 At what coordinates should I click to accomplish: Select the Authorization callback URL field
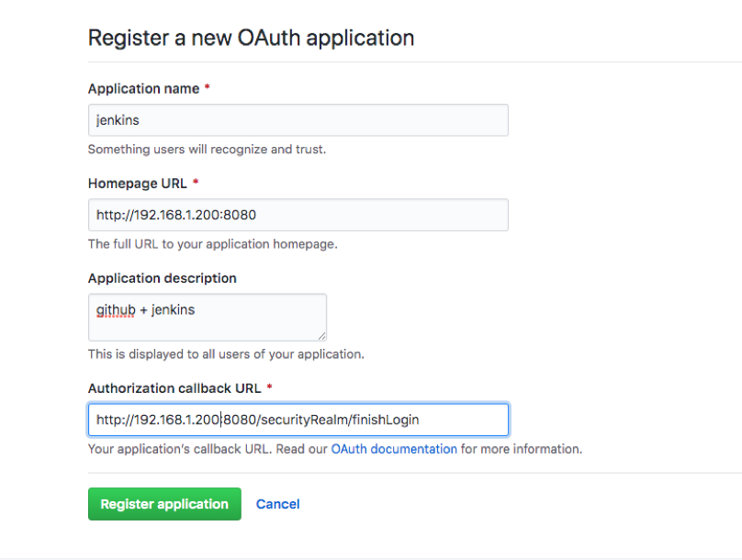pos(298,420)
